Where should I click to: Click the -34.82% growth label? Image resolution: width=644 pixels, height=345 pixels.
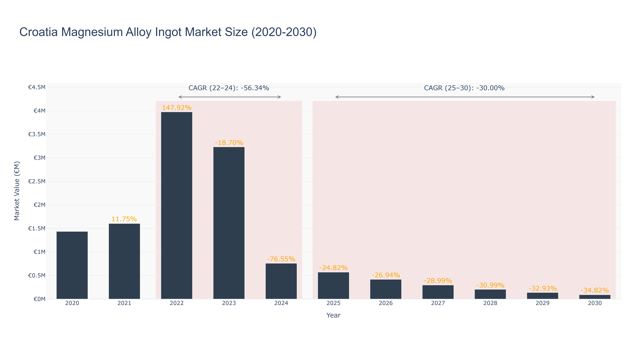tap(595, 290)
